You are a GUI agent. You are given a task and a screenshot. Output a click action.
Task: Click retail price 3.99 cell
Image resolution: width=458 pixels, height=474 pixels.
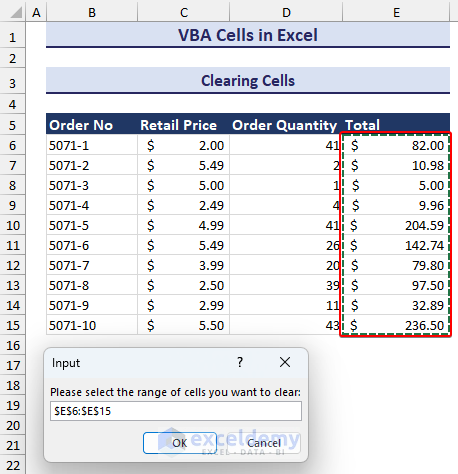click(x=183, y=265)
